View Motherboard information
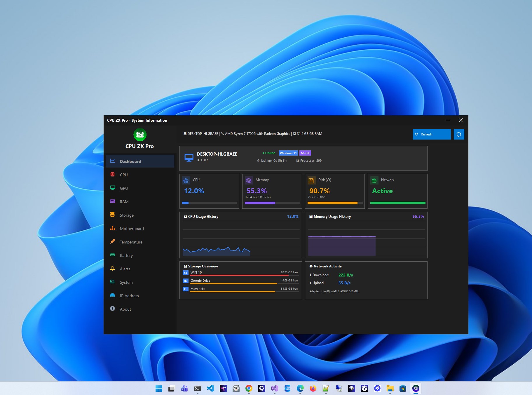The height and width of the screenshot is (395, 532). click(x=132, y=228)
